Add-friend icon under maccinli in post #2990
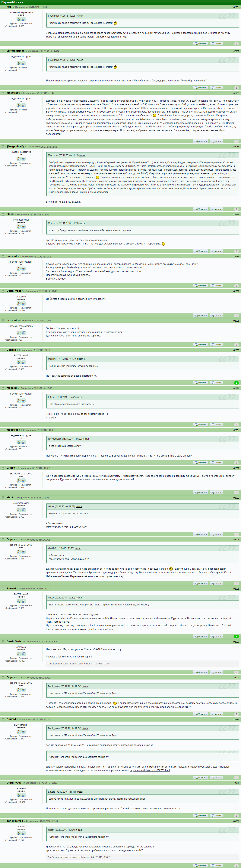The width and height of the screenshot is (241, 868). point(19,401)
